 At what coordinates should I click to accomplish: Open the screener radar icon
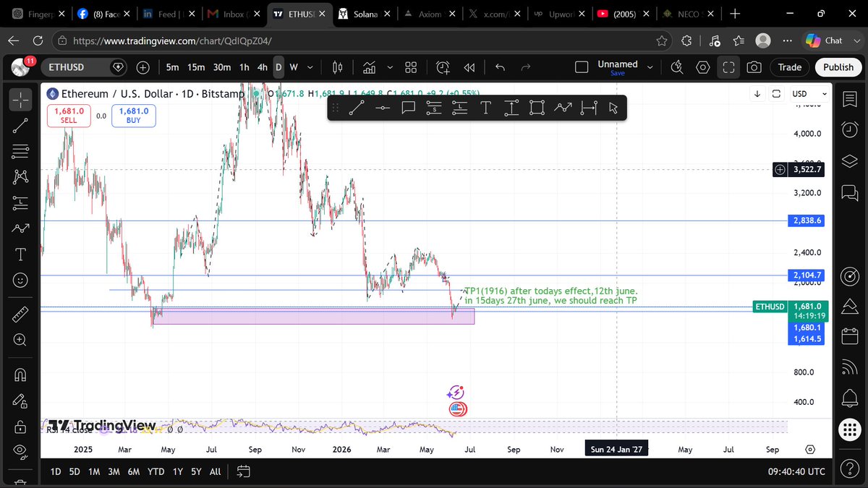pyautogui.click(x=849, y=275)
